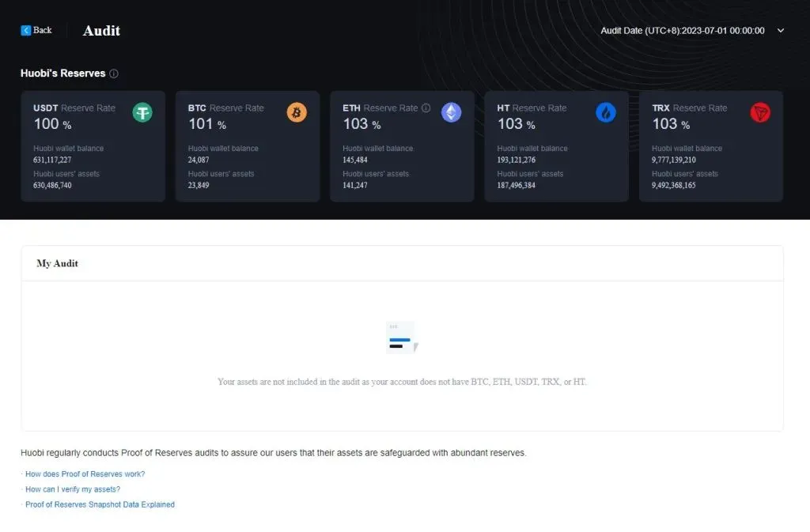810x532 pixels.
Task: Click the 103 % HT rate value
Action: pyautogui.click(x=516, y=124)
